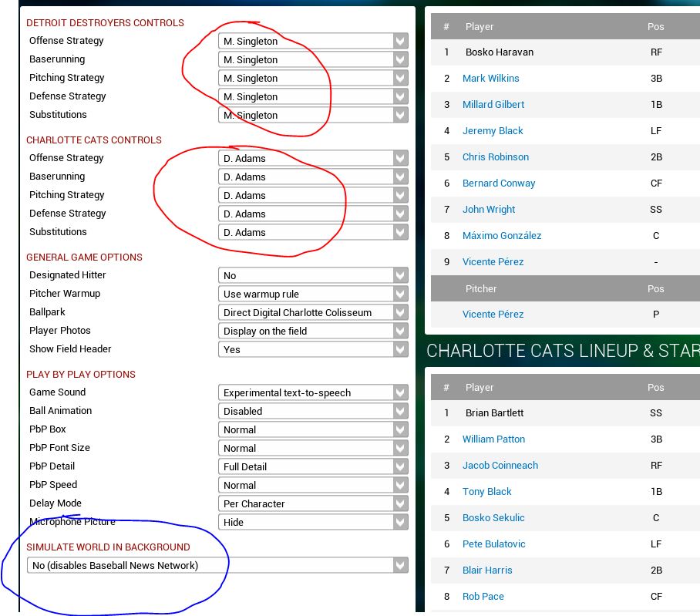
Task: Open Detroit Destroyers Baserunning dropdown
Action: pyautogui.click(x=313, y=59)
